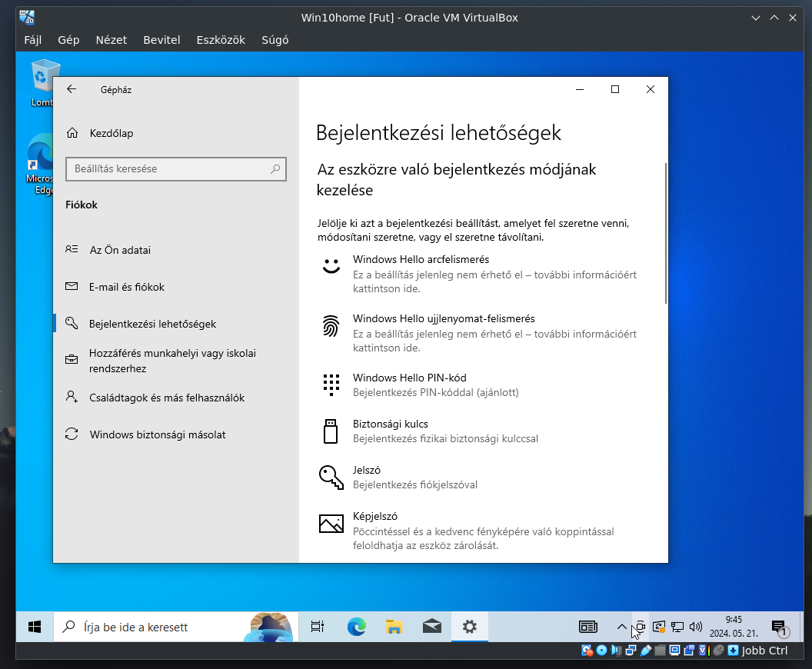Click the security key USB icon

331,431
